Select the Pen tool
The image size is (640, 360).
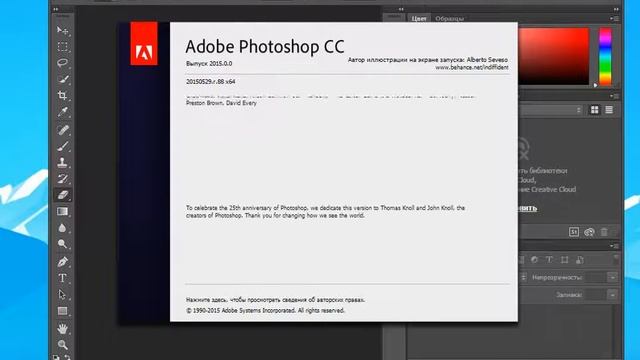pyautogui.click(x=62, y=262)
